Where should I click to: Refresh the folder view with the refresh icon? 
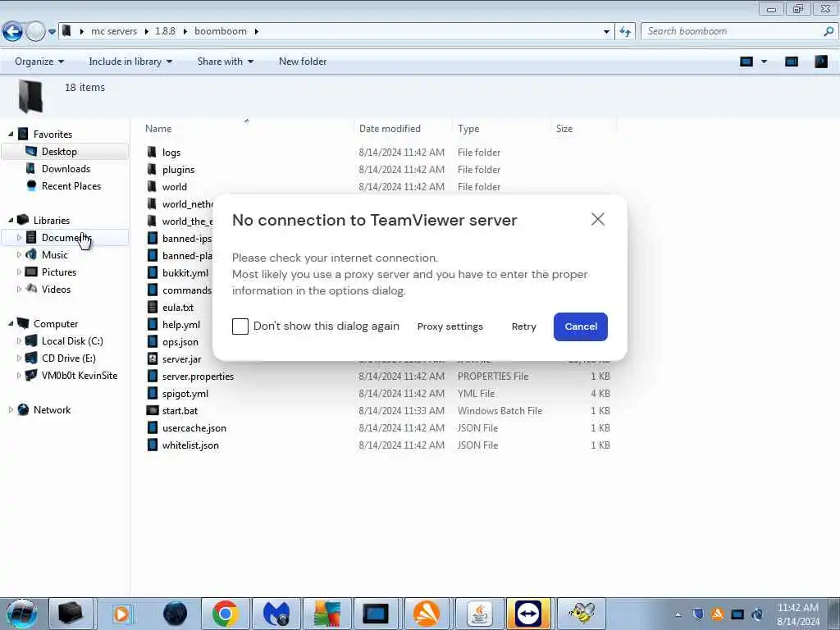624,32
